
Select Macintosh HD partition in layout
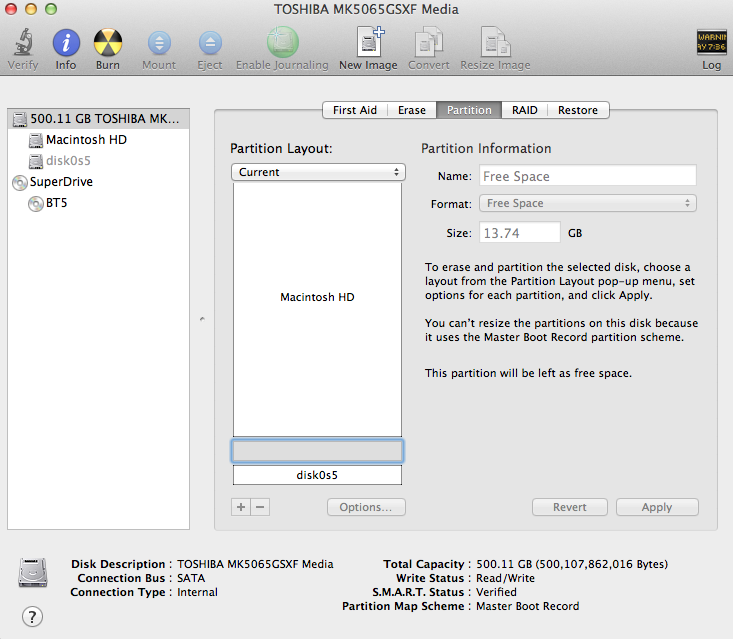tap(317, 309)
